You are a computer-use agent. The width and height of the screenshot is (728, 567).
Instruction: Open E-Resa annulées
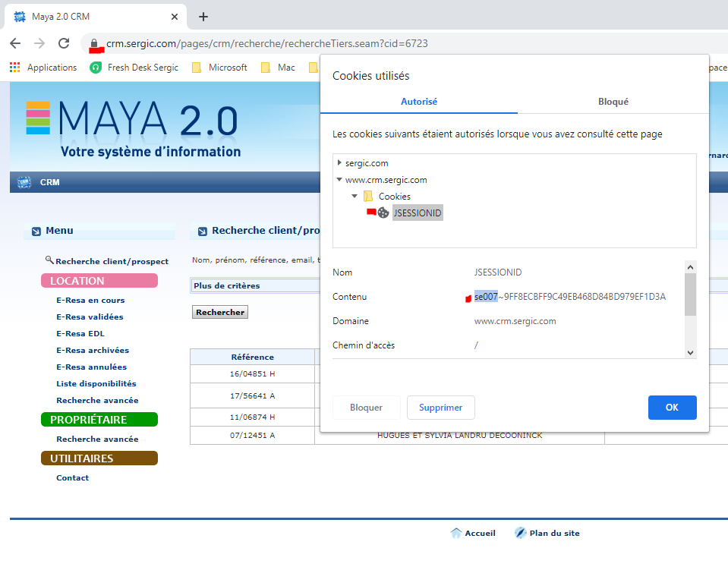[x=91, y=367]
